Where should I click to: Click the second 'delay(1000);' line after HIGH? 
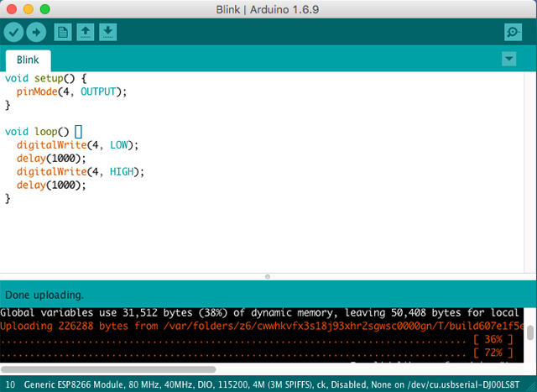tap(51, 186)
